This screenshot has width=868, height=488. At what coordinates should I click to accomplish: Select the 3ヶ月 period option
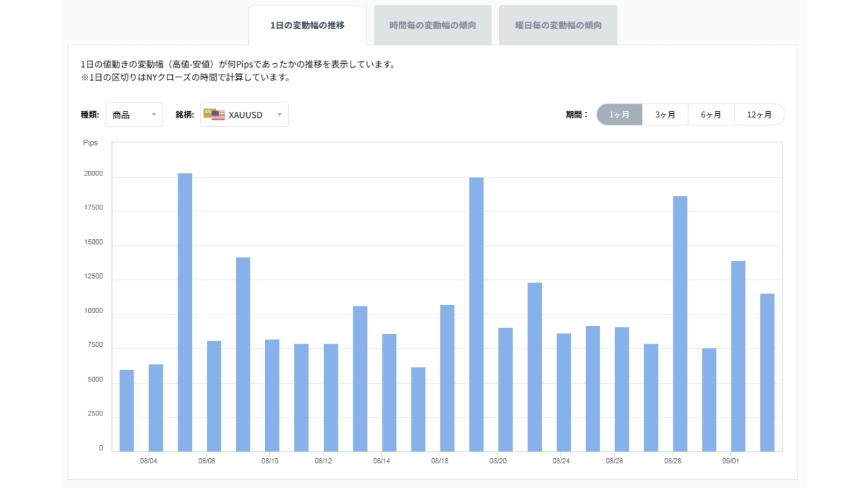[665, 115]
